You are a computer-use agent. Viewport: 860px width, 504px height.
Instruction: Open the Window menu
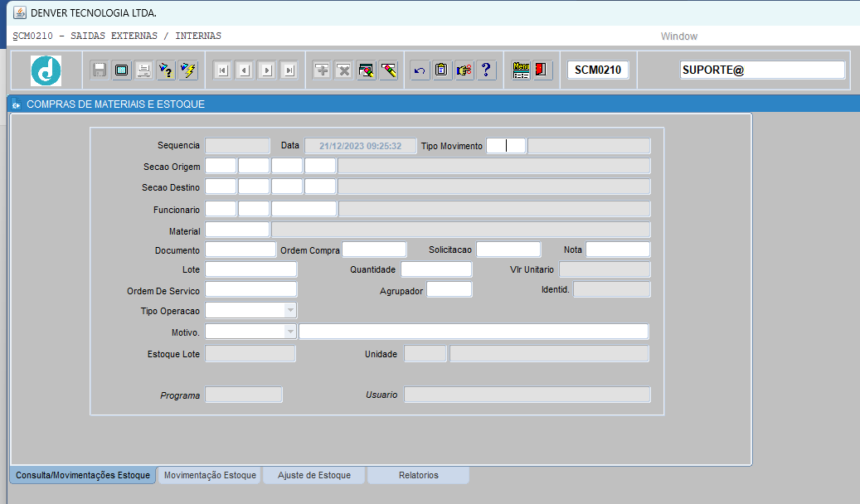678,36
